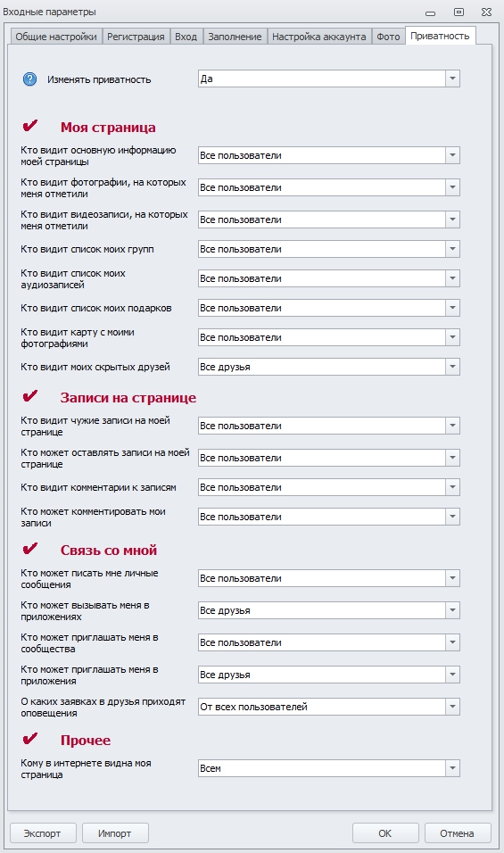Viewport: 504px width, 853px height.
Task: Confirm with the OK button
Action: [x=385, y=832]
